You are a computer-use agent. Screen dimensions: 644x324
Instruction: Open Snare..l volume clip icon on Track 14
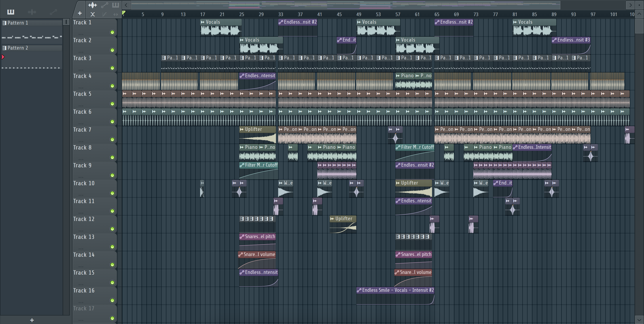click(x=241, y=255)
